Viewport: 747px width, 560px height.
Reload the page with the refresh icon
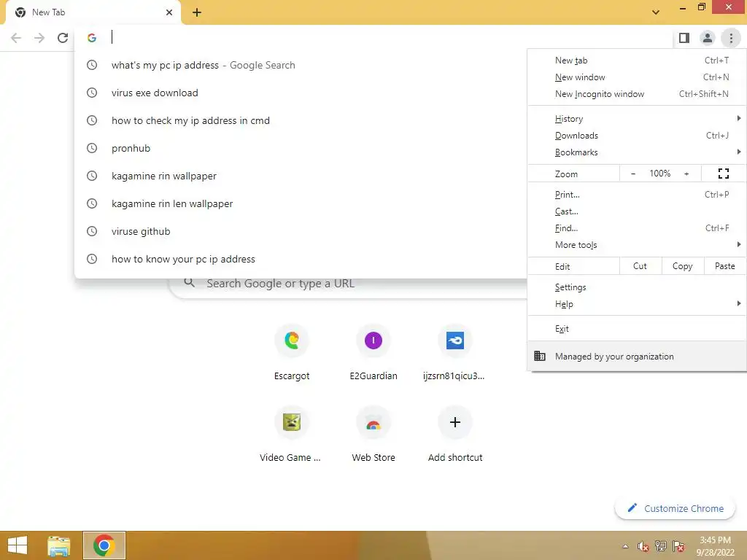(63, 38)
